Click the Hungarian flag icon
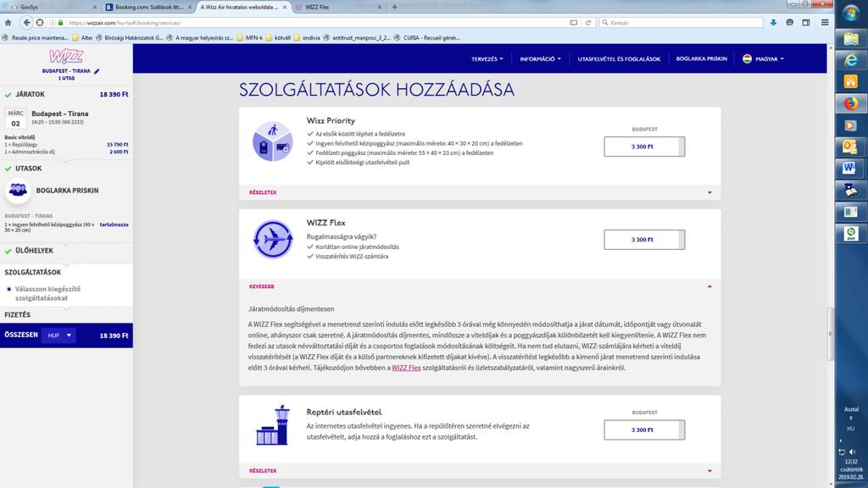This screenshot has width=868, height=488. pyautogui.click(x=748, y=58)
